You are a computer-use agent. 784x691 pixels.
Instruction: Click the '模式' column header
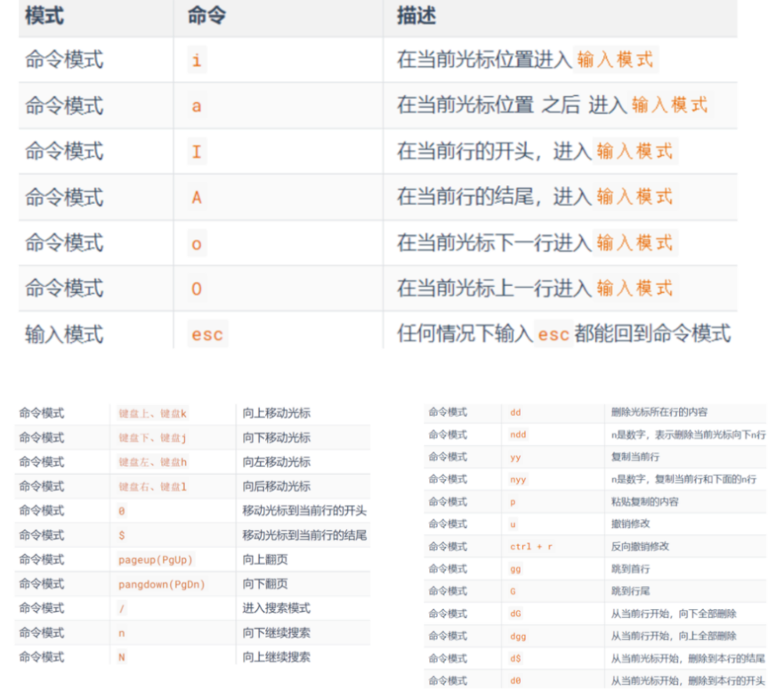click(x=44, y=15)
